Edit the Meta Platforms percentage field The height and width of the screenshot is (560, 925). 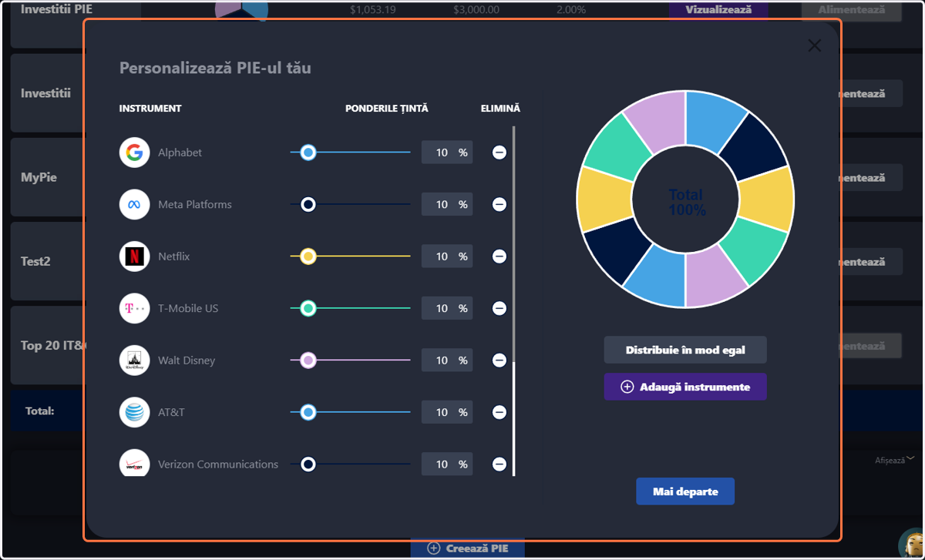447,204
